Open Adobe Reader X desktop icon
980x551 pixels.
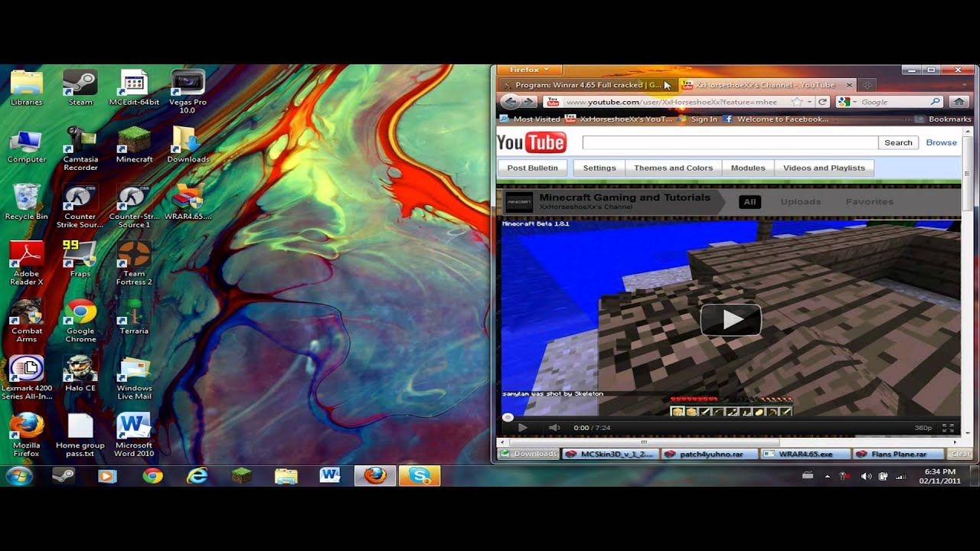[27, 262]
